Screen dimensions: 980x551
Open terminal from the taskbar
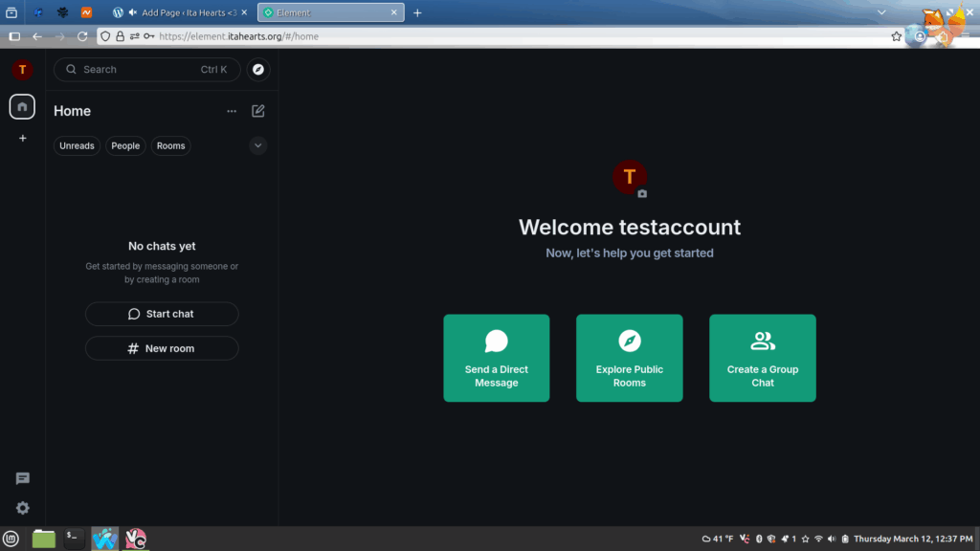pos(74,539)
